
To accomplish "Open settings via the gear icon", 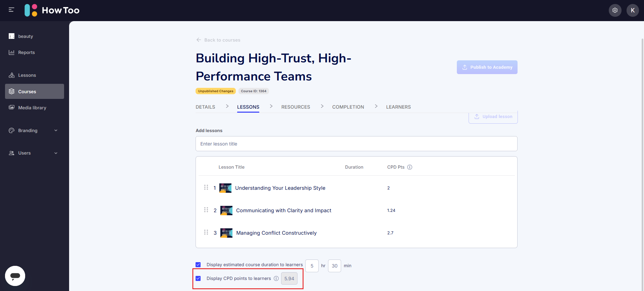I will tap(615, 10).
